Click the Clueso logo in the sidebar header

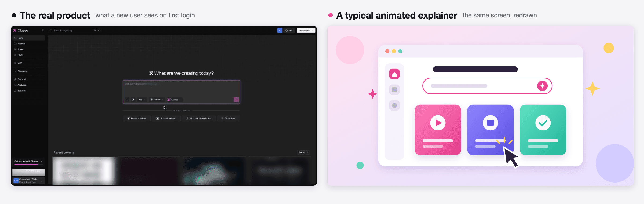tap(21, 30)
